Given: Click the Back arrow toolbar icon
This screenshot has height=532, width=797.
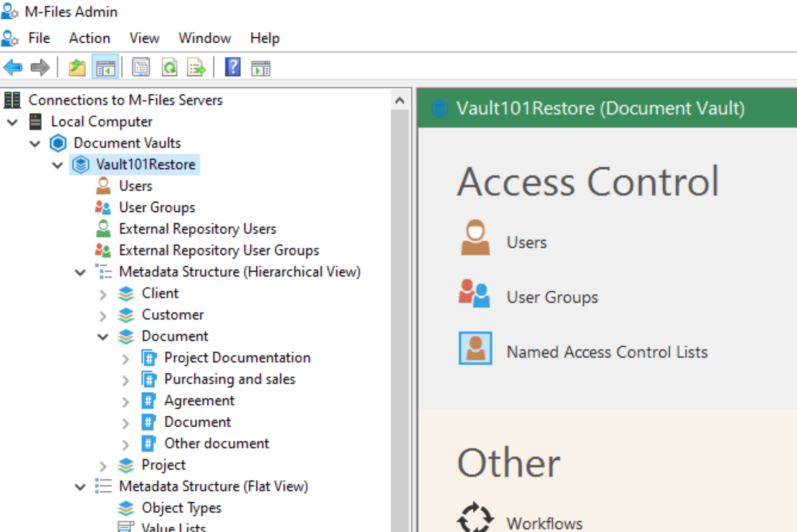Looking at the screenshot, I should [13, 68].
